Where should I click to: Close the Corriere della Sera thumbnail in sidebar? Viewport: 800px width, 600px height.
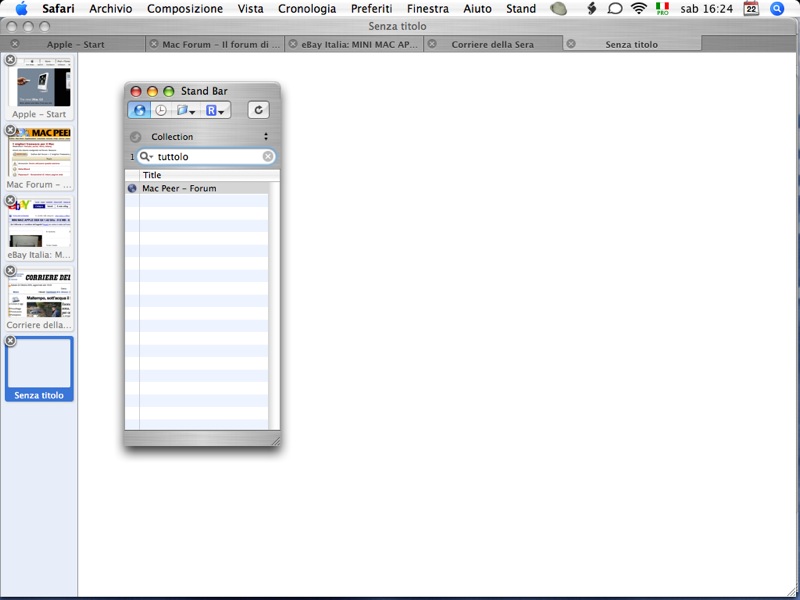10,270
